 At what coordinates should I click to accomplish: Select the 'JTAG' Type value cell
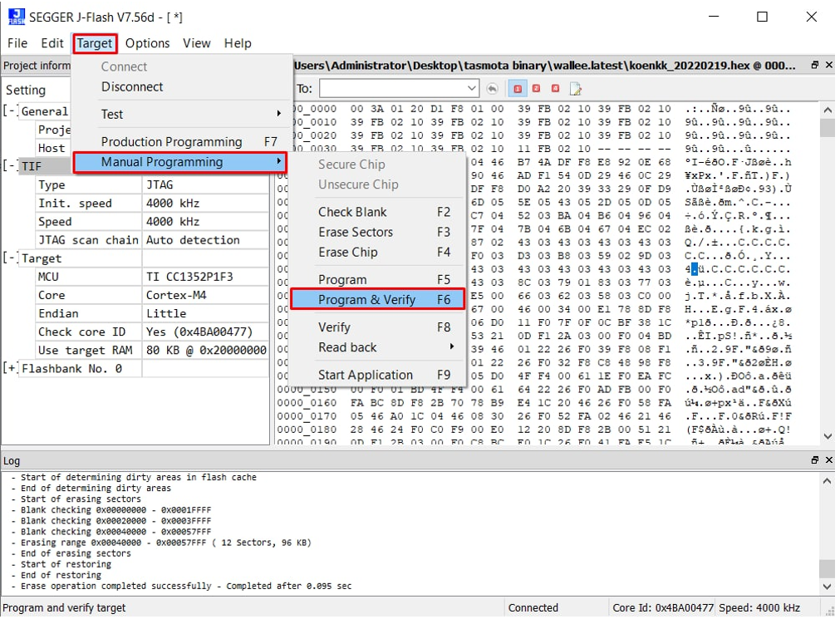tap(206, 184)
